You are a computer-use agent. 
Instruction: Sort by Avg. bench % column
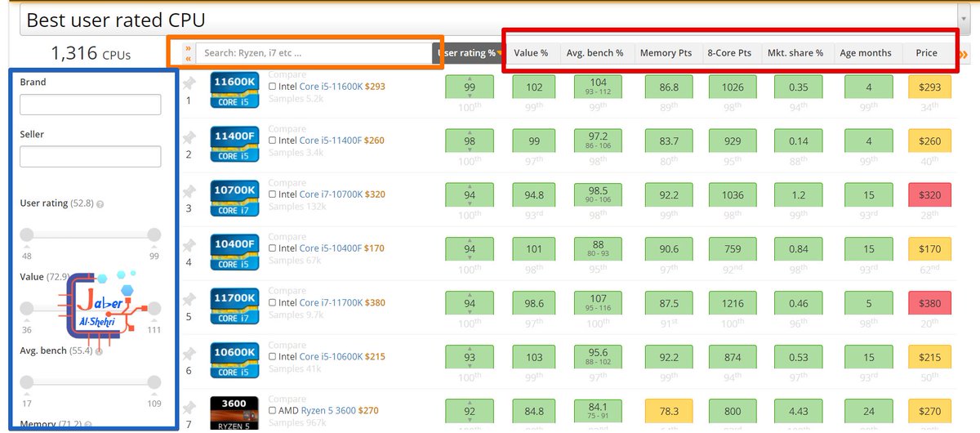[595, 53]
